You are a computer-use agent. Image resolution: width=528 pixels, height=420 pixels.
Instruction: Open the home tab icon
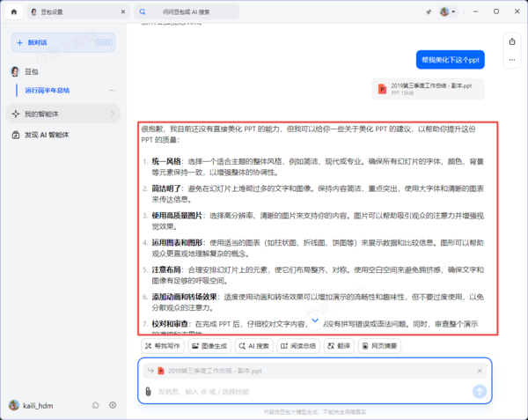tap(14, 11)
